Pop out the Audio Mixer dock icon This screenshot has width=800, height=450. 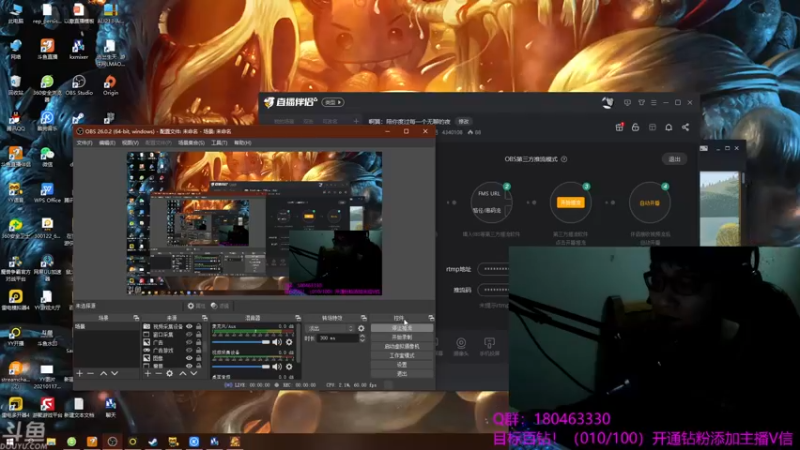pyautogui.click(x=298, y=318)
